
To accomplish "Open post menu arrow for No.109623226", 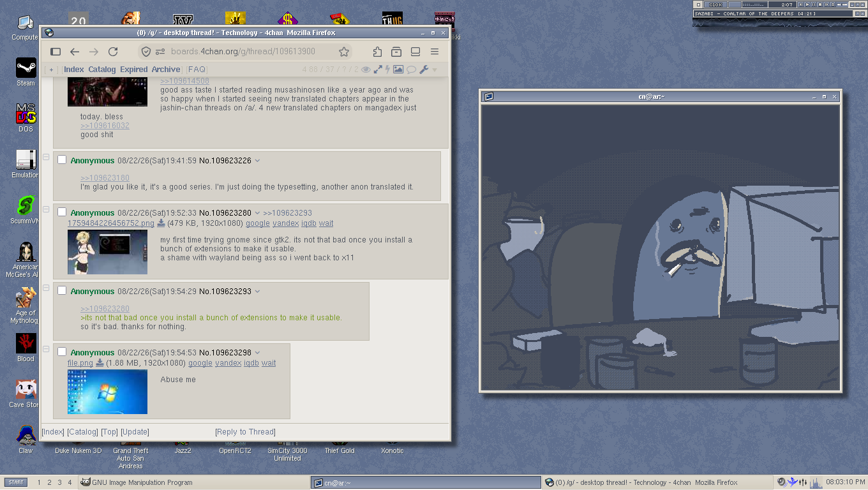I will click(257, 161).
